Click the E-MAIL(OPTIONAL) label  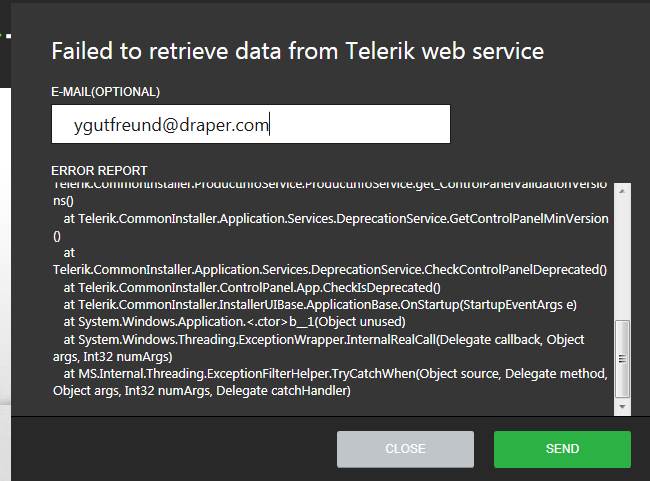(x=105, y=92)
